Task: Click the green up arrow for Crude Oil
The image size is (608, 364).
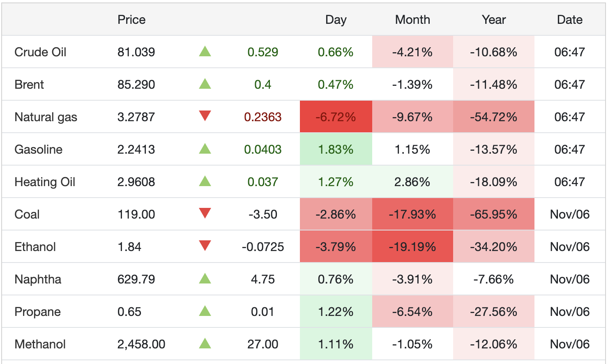Action: pyautogui.click(x=205, y=51)
